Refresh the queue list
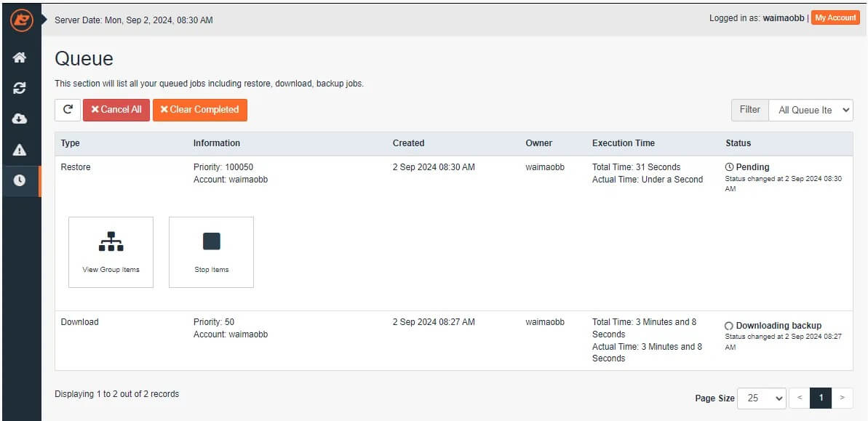868x421 pixels. pyautogui.click(x=68, y=110)
